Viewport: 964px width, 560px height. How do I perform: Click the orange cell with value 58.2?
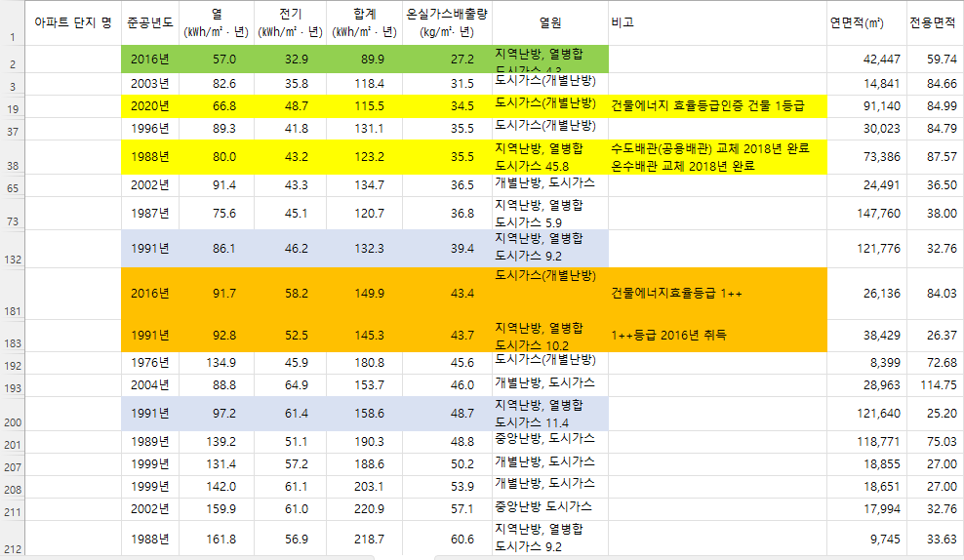coord(290,294)
